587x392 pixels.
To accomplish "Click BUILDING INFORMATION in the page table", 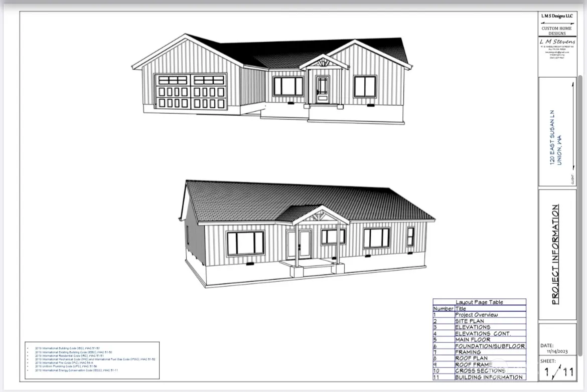I will point(489,377).
